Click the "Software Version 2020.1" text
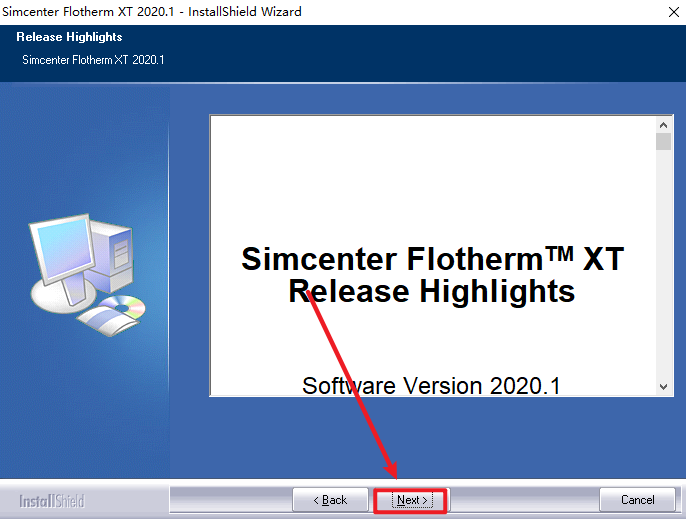The width and height of the screenshot is (686, 519). 432,385
